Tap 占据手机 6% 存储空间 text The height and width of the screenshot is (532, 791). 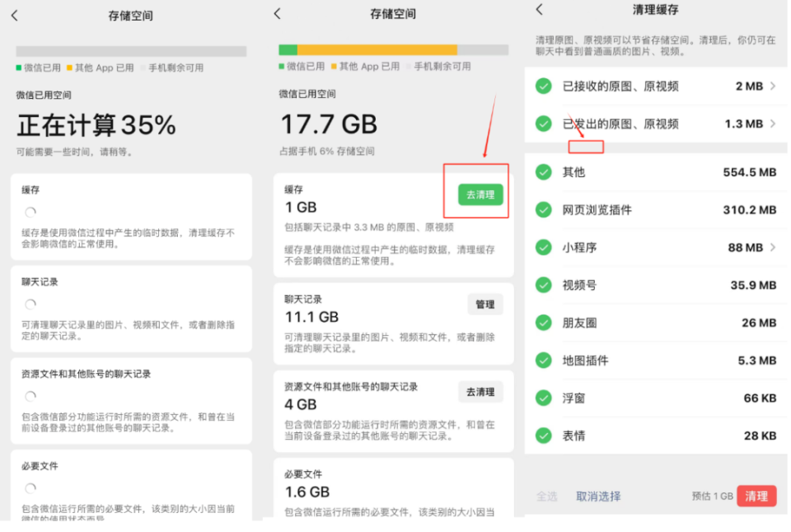click(x=327, y=152)
